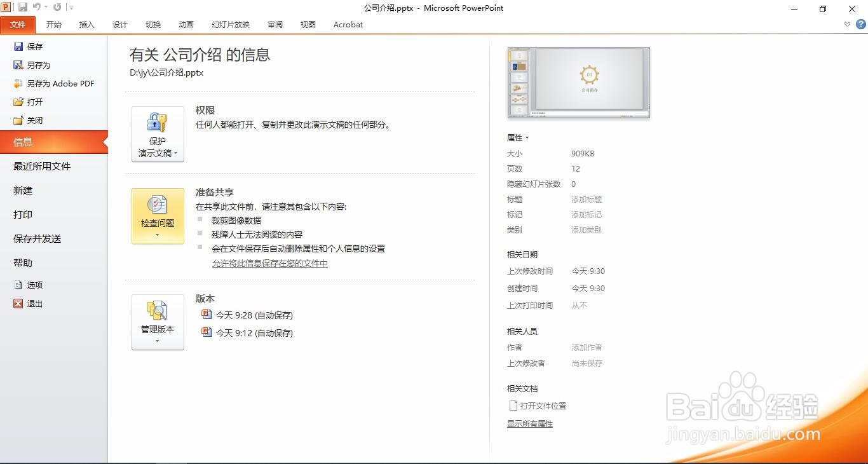Screen dimensions: 868x464
Task: Click the PowerPoint application icon in title bar
Action: 6,7
